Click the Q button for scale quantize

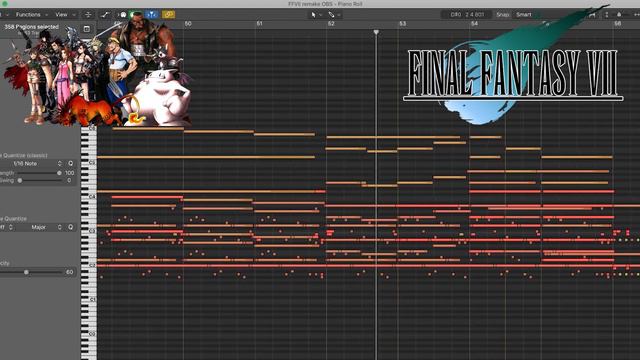[71, 227]
